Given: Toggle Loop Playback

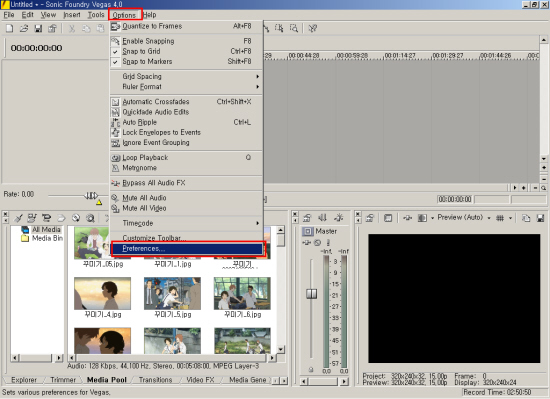Looking at the screenshot, I should (x=186, y=157).
